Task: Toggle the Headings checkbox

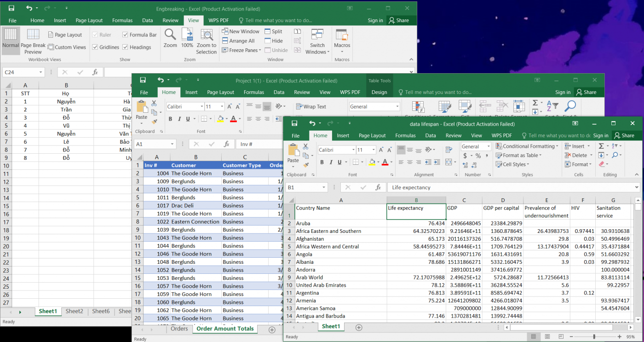Action: [x=125, y=47]
